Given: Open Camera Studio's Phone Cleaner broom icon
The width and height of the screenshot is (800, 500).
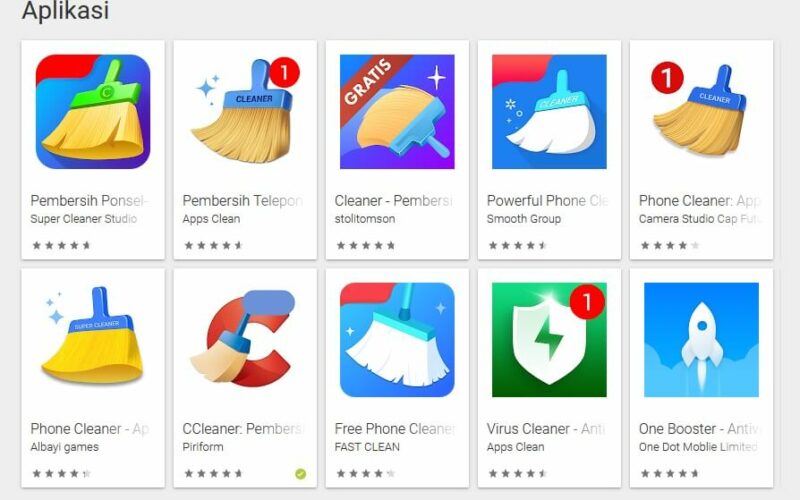Looking at the screenshot, I should 701,112.
